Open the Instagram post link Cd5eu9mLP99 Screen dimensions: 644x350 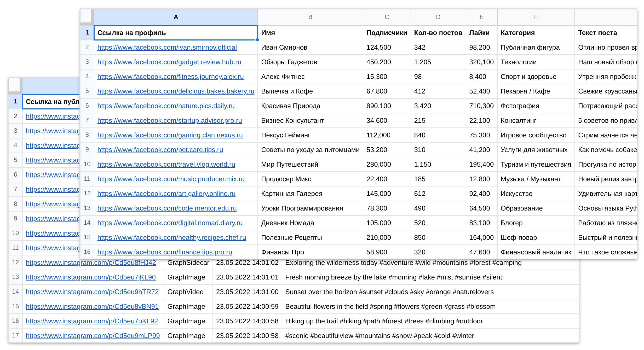coord(93,336)
